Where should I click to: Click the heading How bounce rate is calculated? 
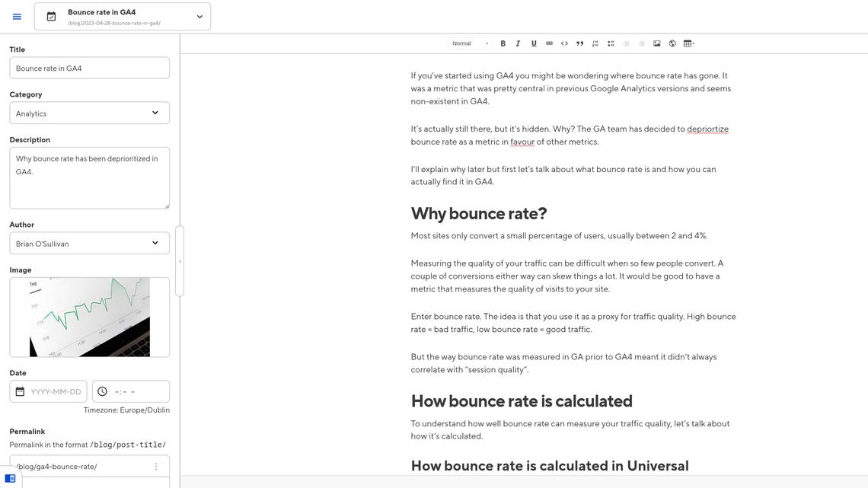click(x=522, y=400)
